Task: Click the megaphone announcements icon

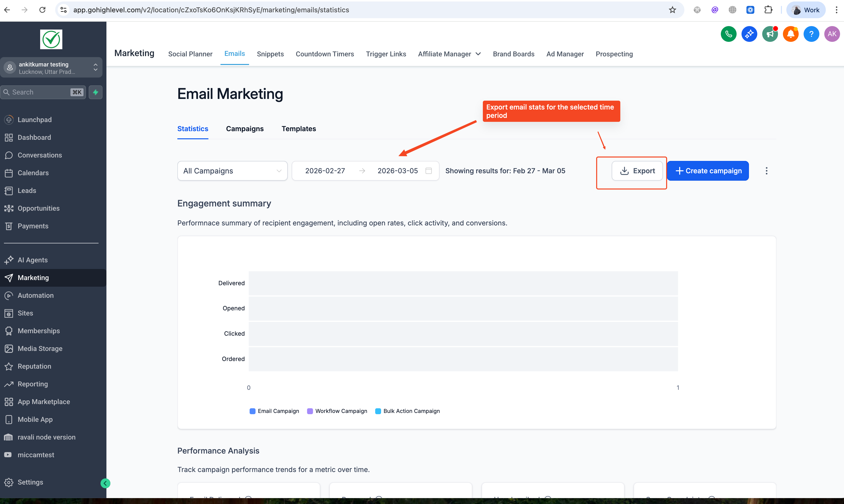Action: pos(770,34)
